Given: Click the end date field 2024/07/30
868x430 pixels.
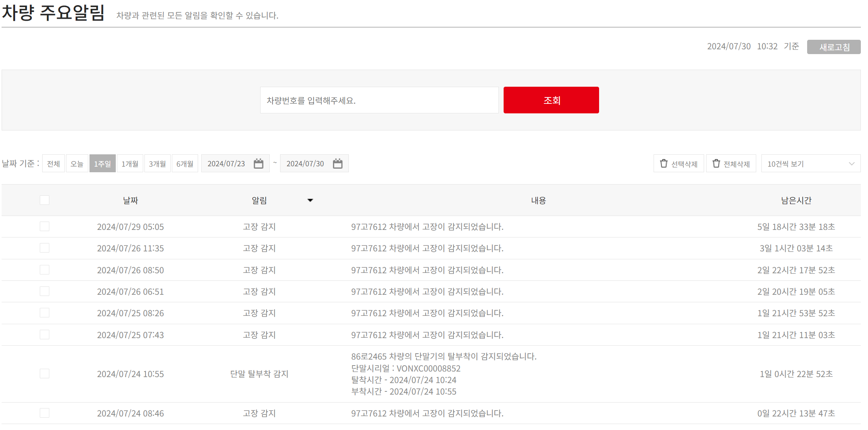Looking at the screenshot, I should pos(314,163).
